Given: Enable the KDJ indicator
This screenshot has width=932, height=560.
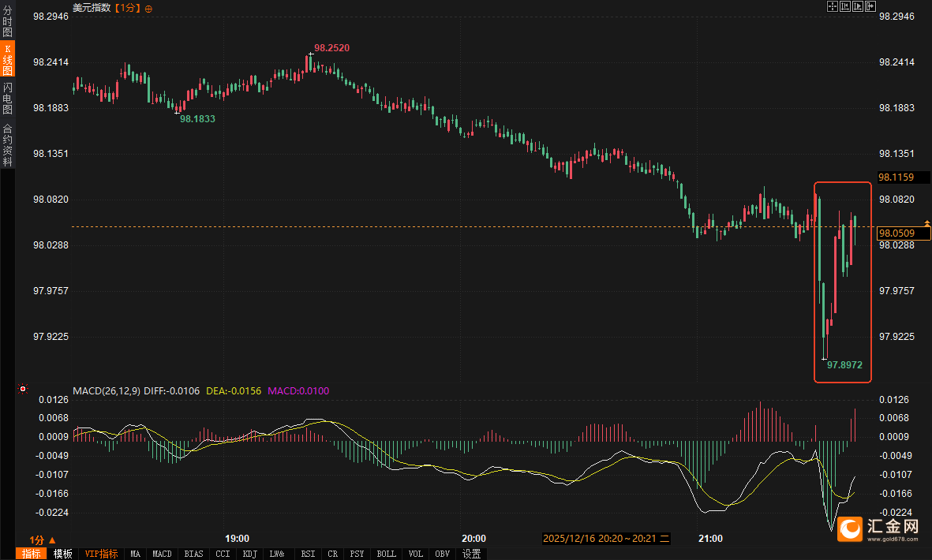Looking at the screenshot, I should tap(250, 554).
